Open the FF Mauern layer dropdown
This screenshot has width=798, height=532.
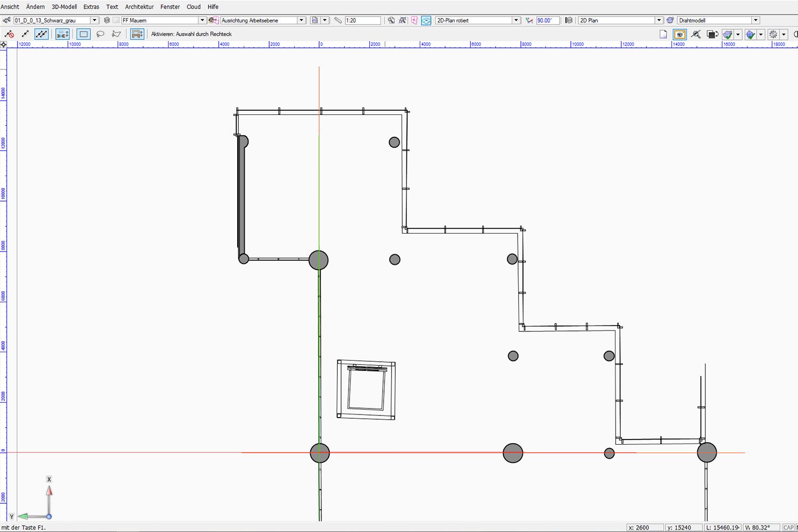202,20
